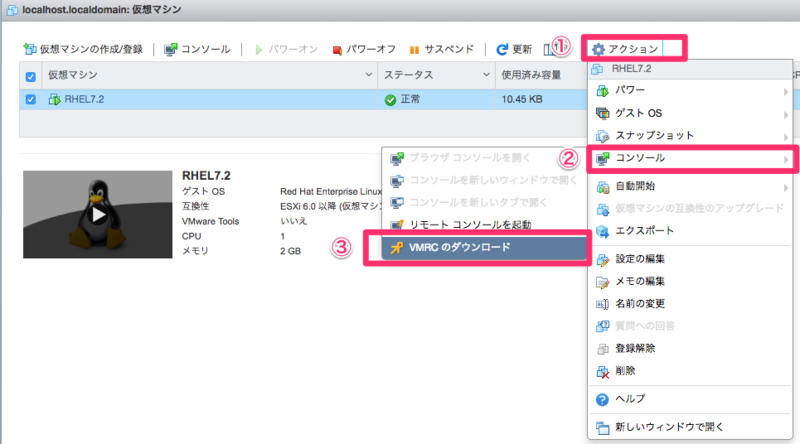Open the 自動開始 submenu
The width and height of the screenshot is (800, 444).
[x=690, y=187]
